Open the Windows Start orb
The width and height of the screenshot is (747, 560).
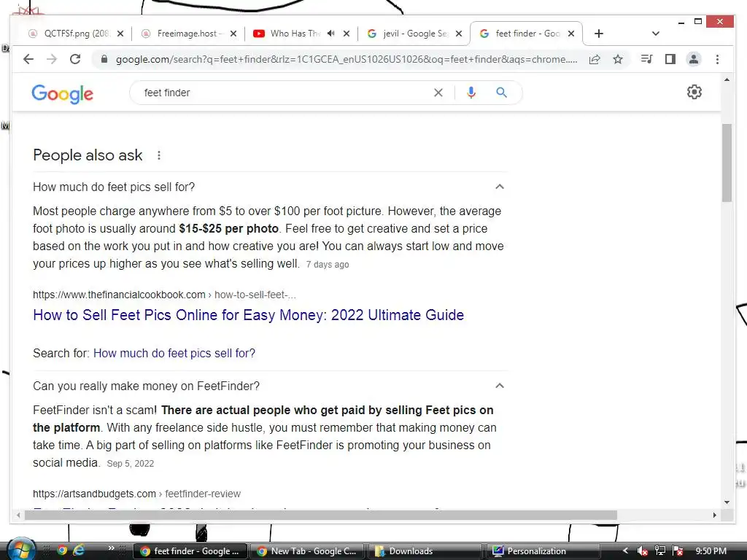coord(21,550)
